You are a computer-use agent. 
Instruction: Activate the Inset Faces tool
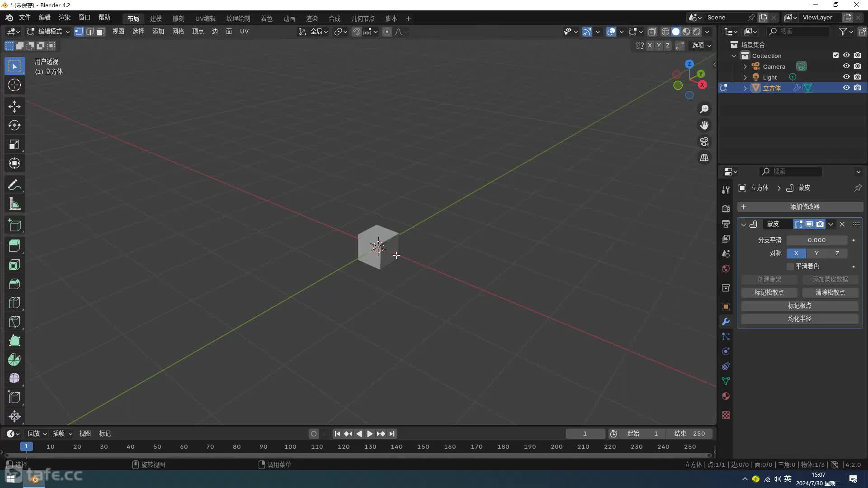(x=14, y=265)
